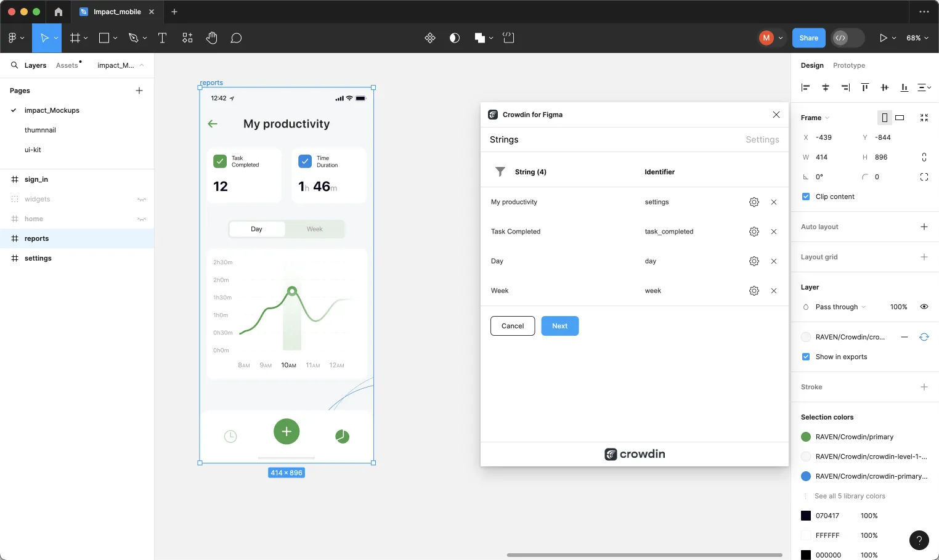The height and width of the screenshot is (560, 939).
Task: Toggle Dev Mode switch
Action: pos(848,38)
